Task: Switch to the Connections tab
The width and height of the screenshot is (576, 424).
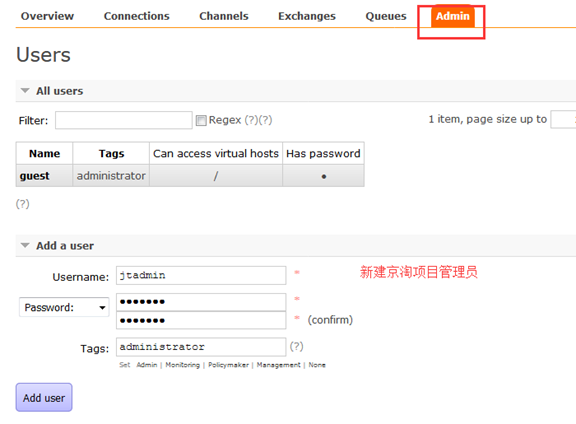Action: (x=136, y=16)
